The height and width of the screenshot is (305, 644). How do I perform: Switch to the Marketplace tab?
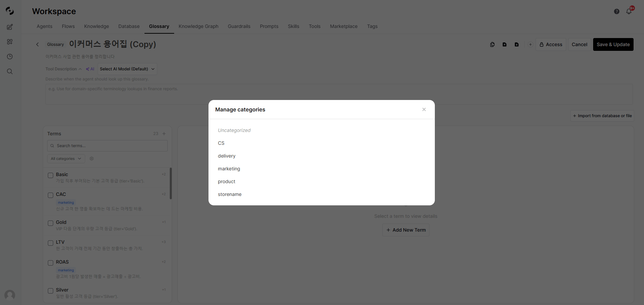[344, 26]
